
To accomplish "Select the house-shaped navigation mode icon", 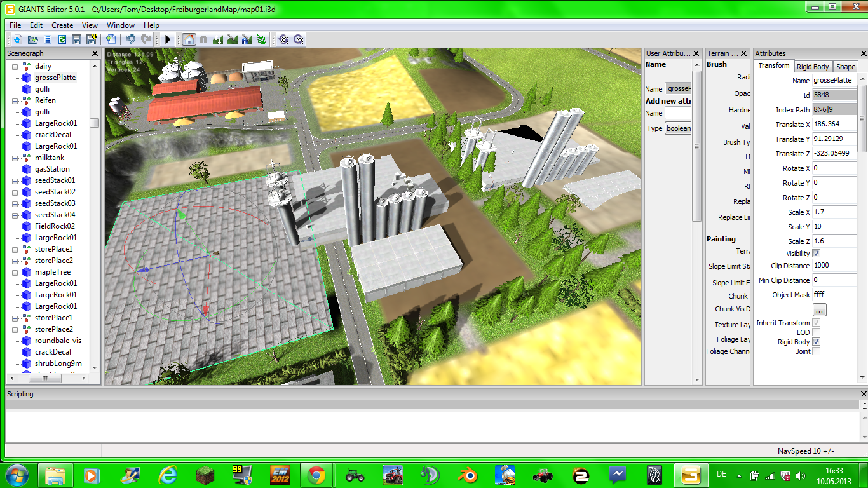I will pyautogui.click(x=189, y=39).
